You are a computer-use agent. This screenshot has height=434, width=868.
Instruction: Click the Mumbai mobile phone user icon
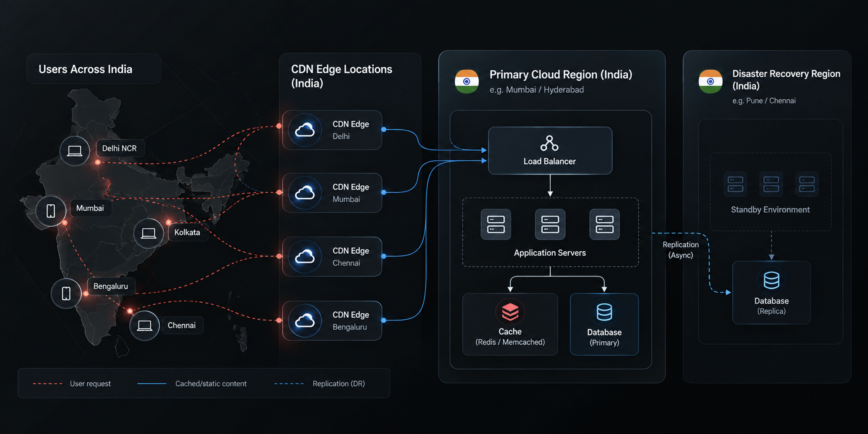[x=51, y=211]
